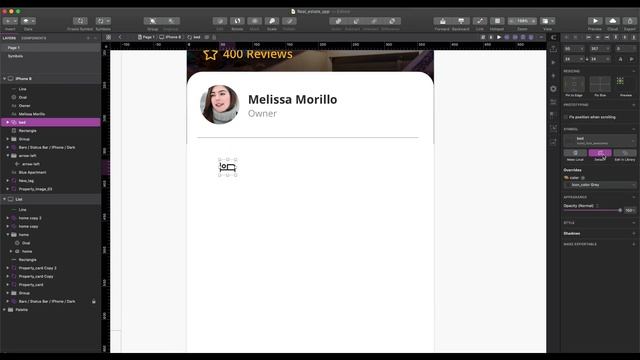640x360 pixels.
Task: Open the Insert tool menu
Action: pos(10,21)
